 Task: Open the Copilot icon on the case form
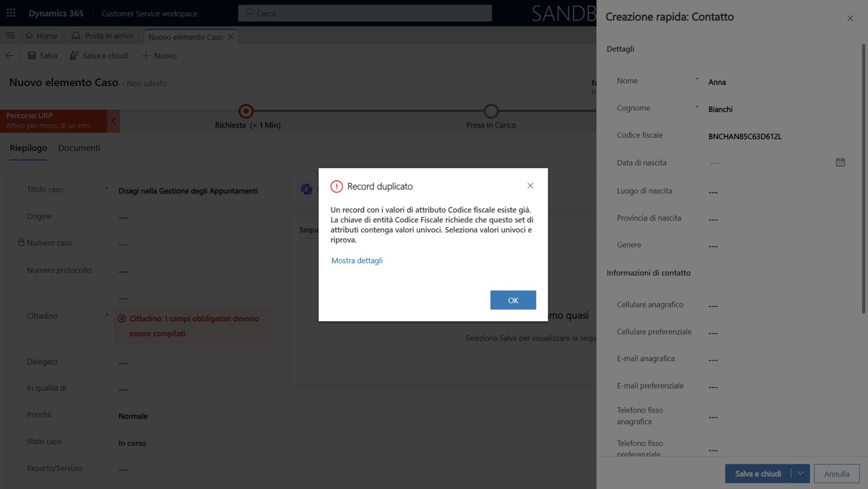pos(307,189)
